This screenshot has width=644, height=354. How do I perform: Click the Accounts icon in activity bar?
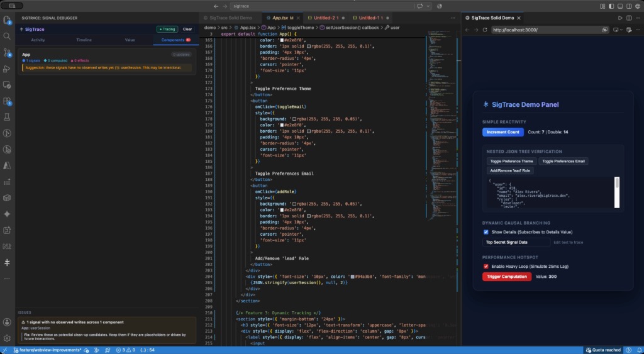[x=7, y=323]
